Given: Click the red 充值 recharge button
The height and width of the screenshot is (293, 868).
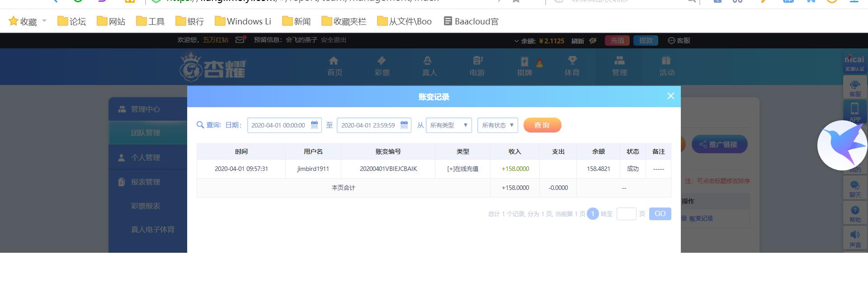Looking at the screenshot, I should click(x=617, y=41).
